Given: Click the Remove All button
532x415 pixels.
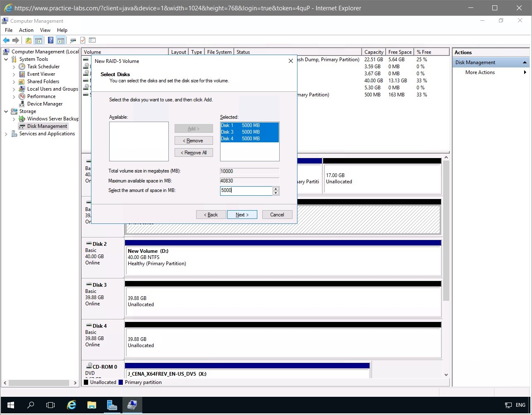Looking at the screenshot, I should 194,153.
